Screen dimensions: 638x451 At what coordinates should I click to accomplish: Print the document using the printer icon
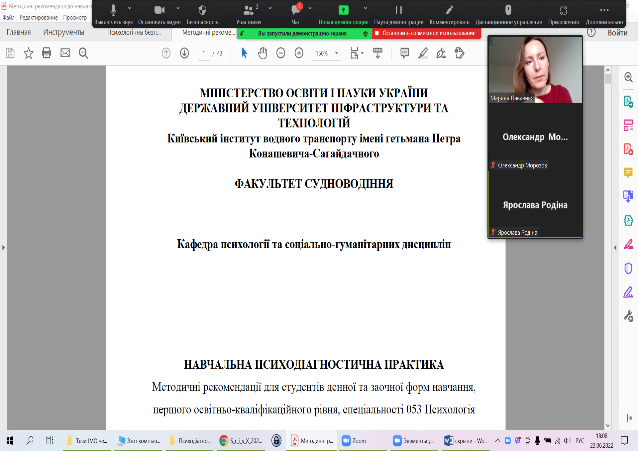pos(45,52)
